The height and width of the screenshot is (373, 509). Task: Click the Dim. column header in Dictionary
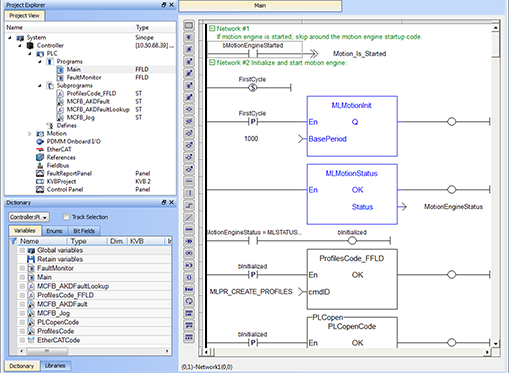117,241
